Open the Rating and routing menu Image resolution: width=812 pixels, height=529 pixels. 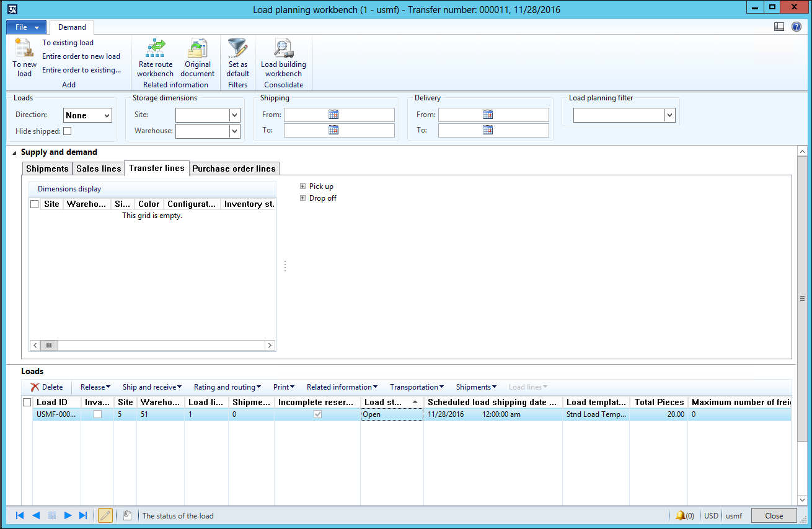click(x=227, y=387)
